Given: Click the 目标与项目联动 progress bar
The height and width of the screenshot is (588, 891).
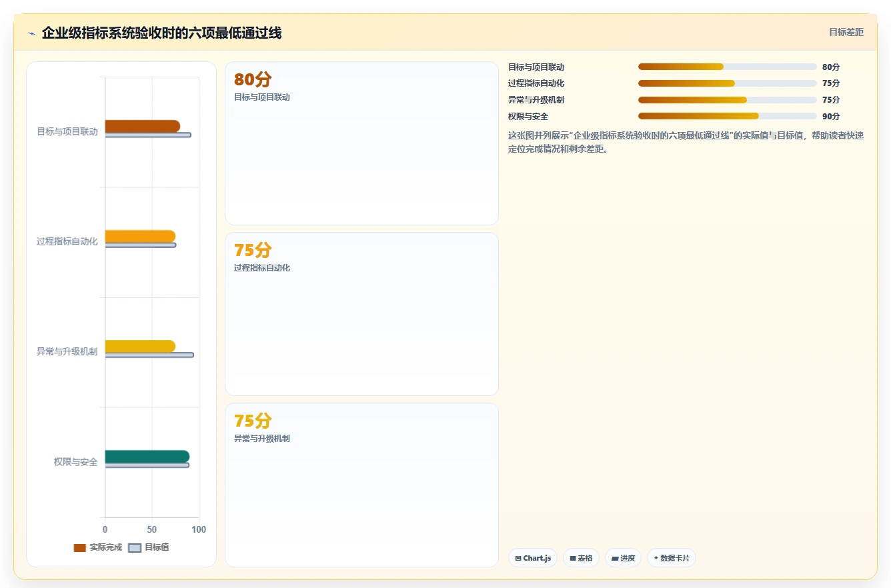Looking at the screenshot, I should pyautogui.click(x=728, y=67).
